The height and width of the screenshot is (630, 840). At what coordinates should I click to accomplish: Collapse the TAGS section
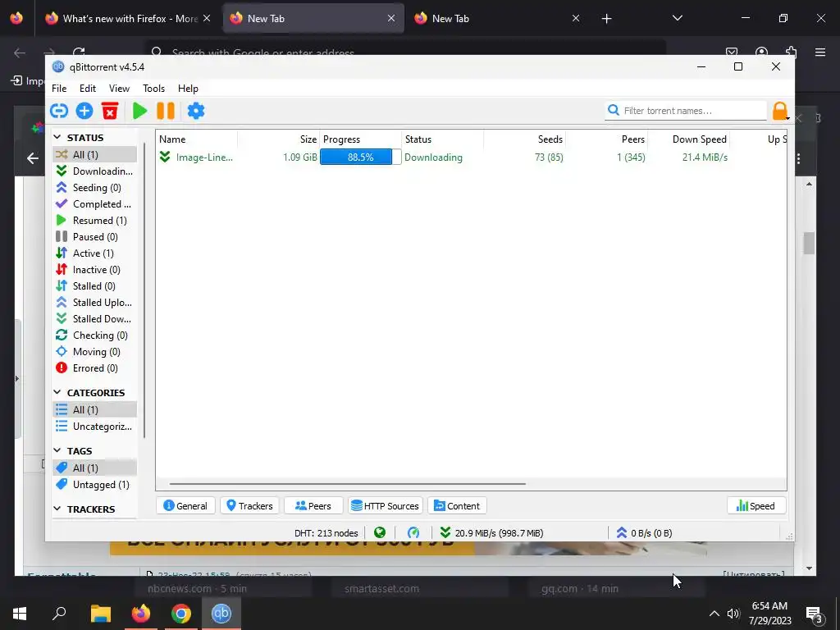[x=57, y=451]
